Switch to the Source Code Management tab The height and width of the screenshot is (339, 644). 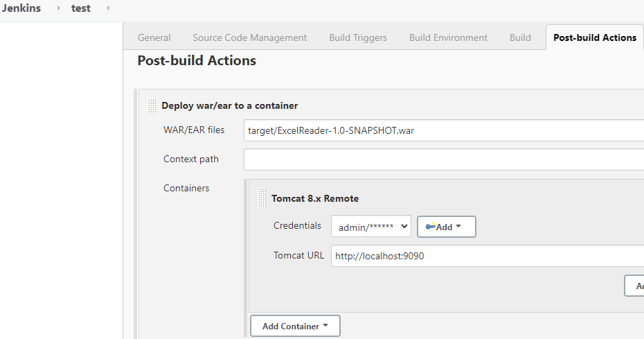click(250, 37)
